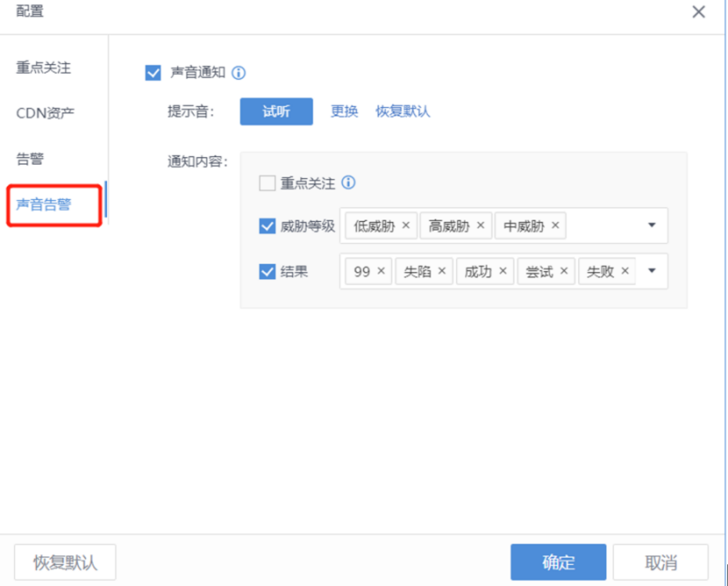This screenshot has width=728, height=586.
Task: Remove the 成功 tag
Action: (503, 271)
